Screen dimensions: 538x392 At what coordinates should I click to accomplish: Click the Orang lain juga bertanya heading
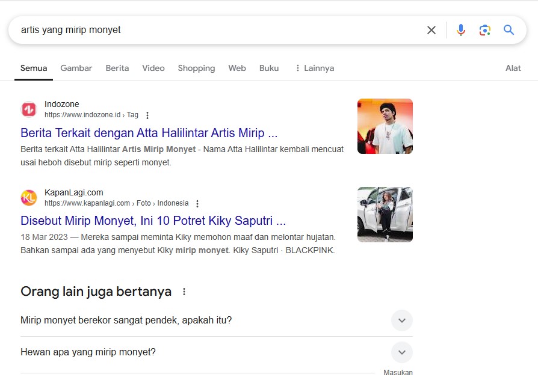click(96, 292)
